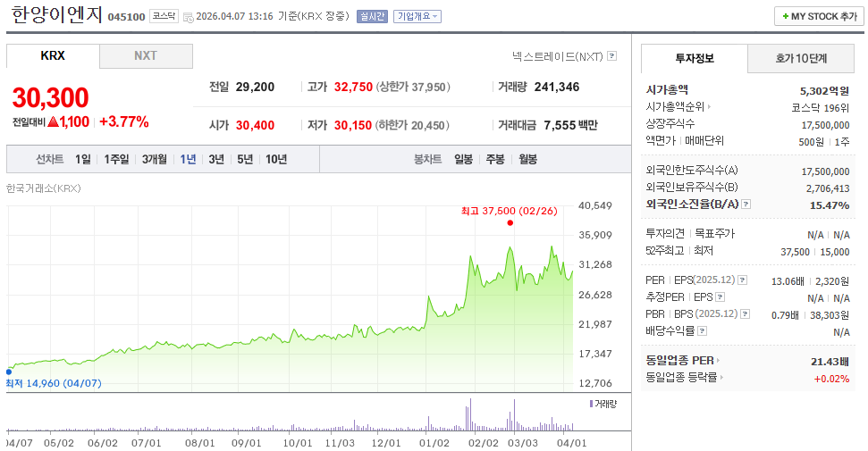
Task: Click the 코스닥 market label
Action: pyautogui.click(x=164, y=16)
